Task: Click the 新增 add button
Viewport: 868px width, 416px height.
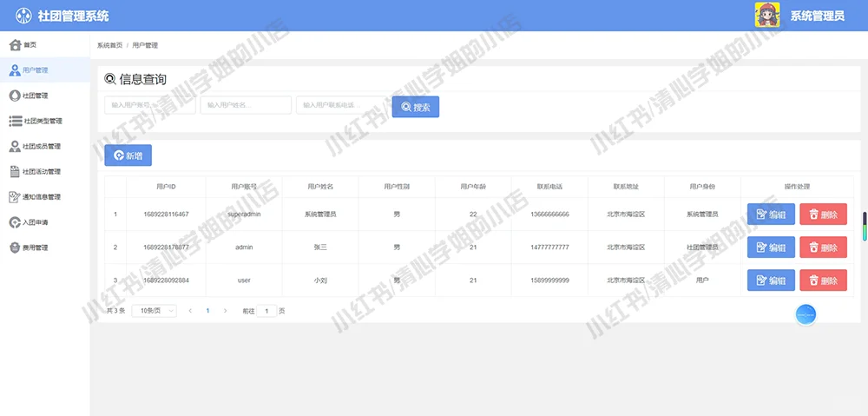Action: point(128,155)
